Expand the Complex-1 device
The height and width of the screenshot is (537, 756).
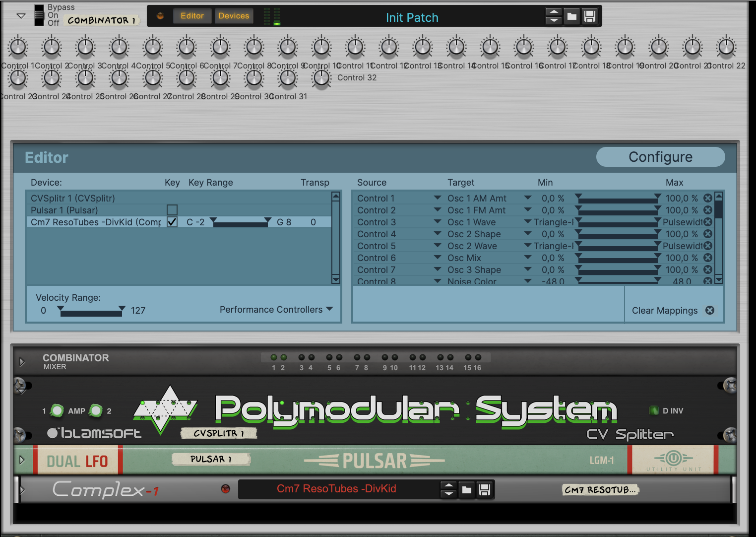(x=21, y=490)
